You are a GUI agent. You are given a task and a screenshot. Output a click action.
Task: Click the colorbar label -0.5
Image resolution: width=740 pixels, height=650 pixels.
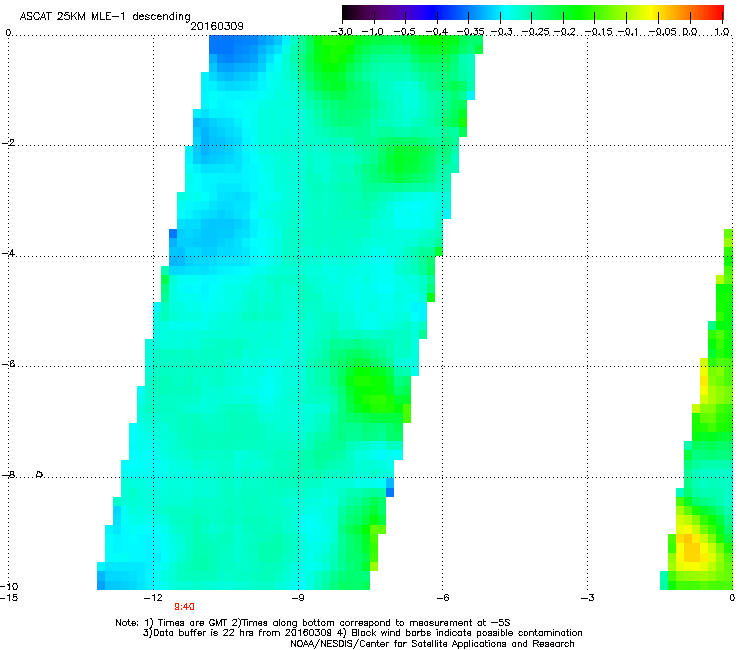(x=404, y=32)
